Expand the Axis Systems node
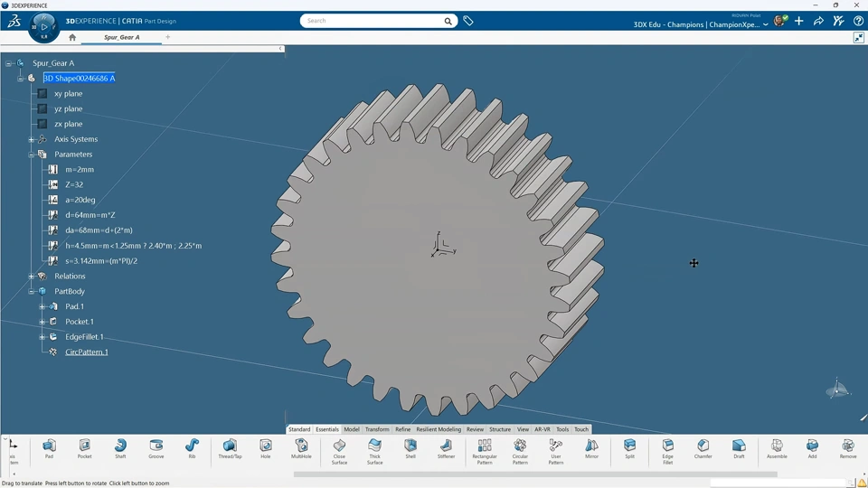Image resolution: width=868 pixels, height=488 pixels. [31, 139]
